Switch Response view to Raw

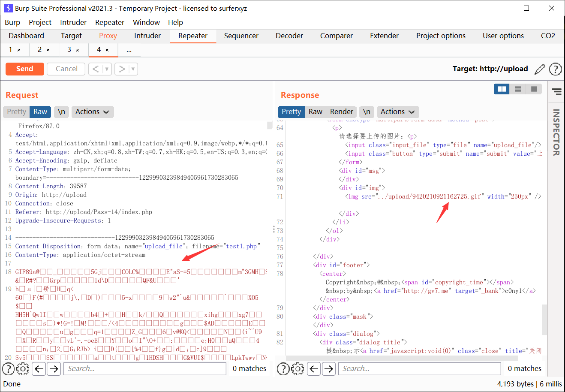point(316,112)
